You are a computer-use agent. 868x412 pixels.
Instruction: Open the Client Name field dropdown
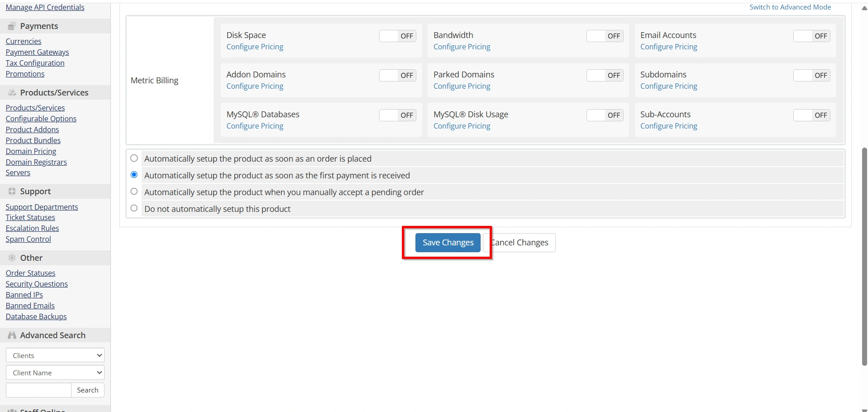click(55, 373)
